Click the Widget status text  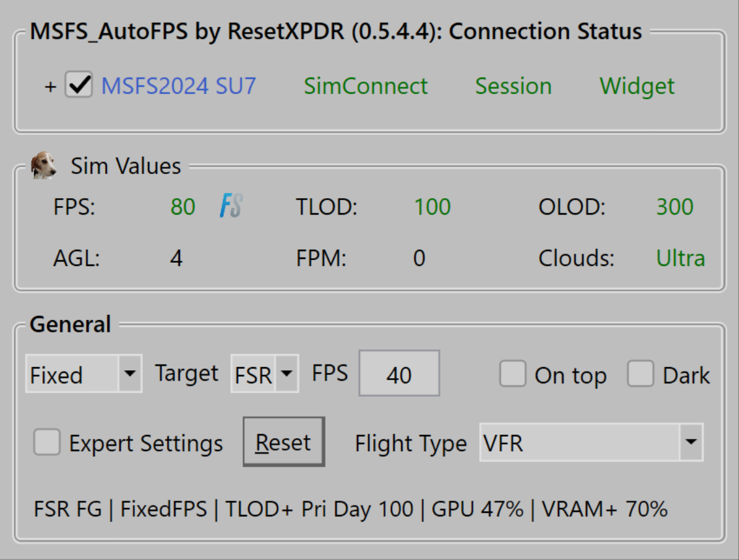637,87
